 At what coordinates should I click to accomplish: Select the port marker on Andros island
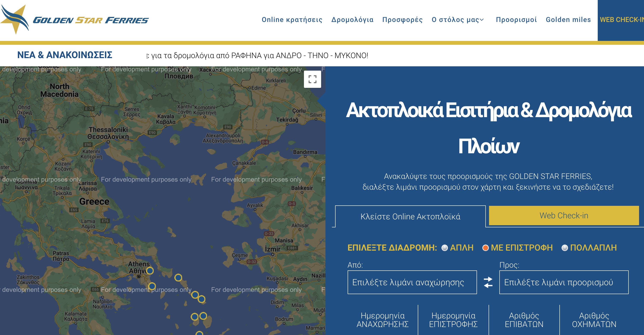(178, 278)
